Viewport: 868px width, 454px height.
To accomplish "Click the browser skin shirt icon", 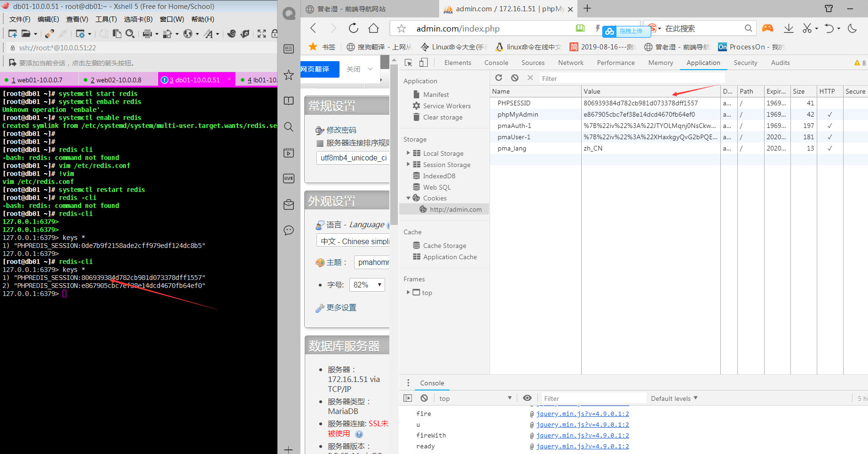I will pos(829,8).
